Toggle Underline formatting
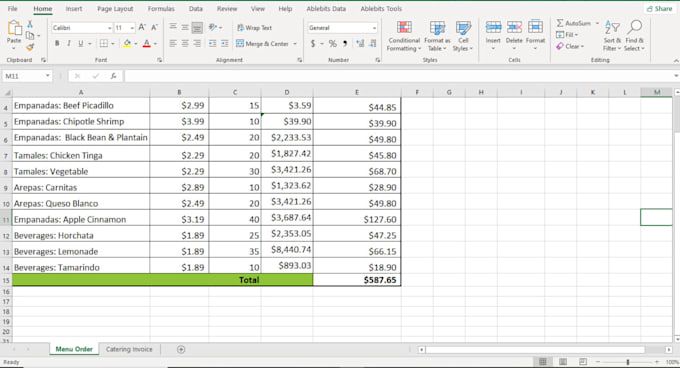Viewport: 680px width, 368px height. point(80,43)
